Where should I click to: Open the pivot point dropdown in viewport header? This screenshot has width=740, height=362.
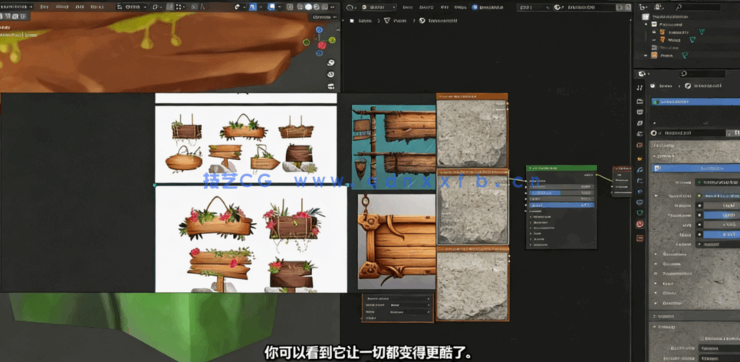(x=157, y=7)
